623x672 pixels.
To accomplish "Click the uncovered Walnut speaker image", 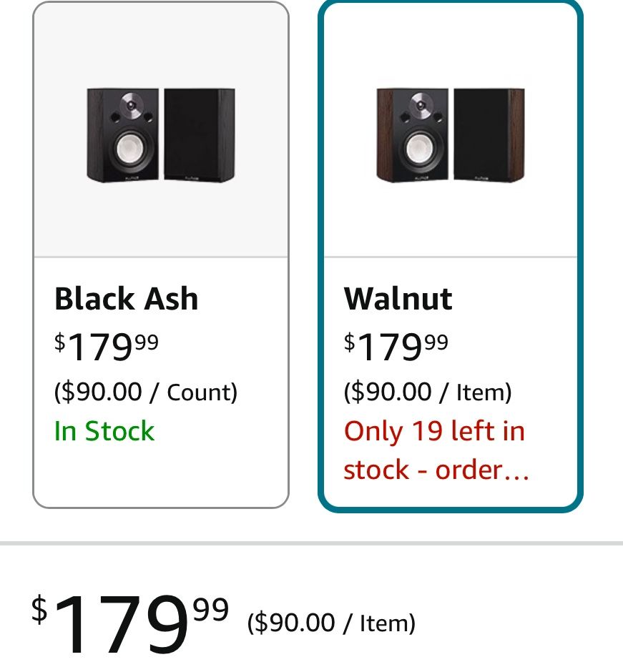I will point(413,134).
